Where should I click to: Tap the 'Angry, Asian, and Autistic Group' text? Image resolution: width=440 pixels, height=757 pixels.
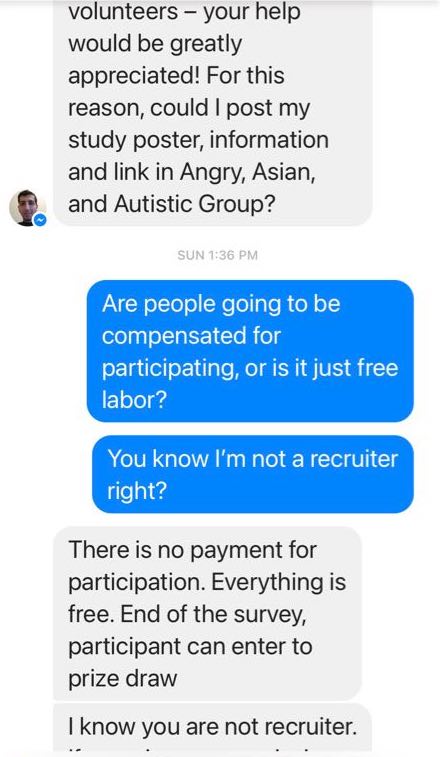[192, 188]
